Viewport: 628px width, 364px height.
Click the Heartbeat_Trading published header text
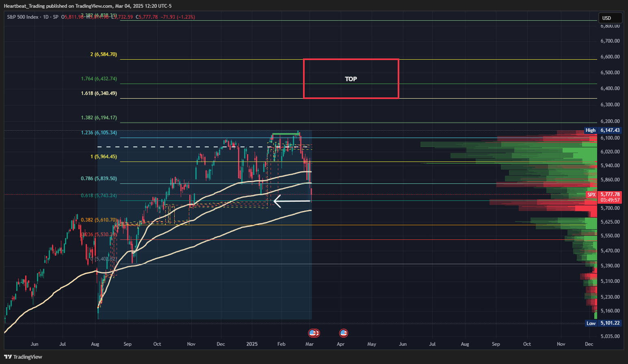[x=88, y=6]
